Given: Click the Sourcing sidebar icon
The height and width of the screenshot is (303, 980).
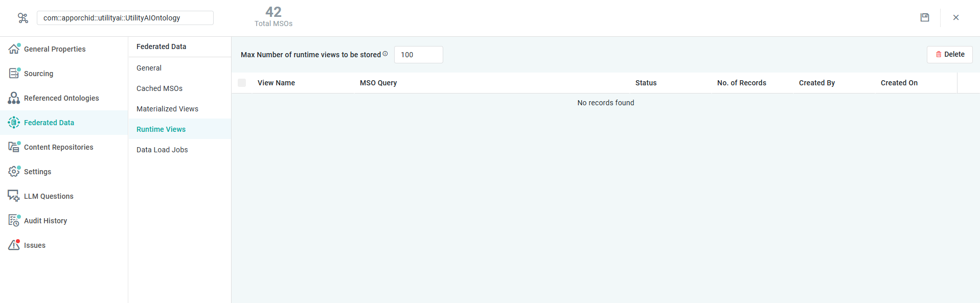Looking at the screenshot, I should tap(14, 74).
